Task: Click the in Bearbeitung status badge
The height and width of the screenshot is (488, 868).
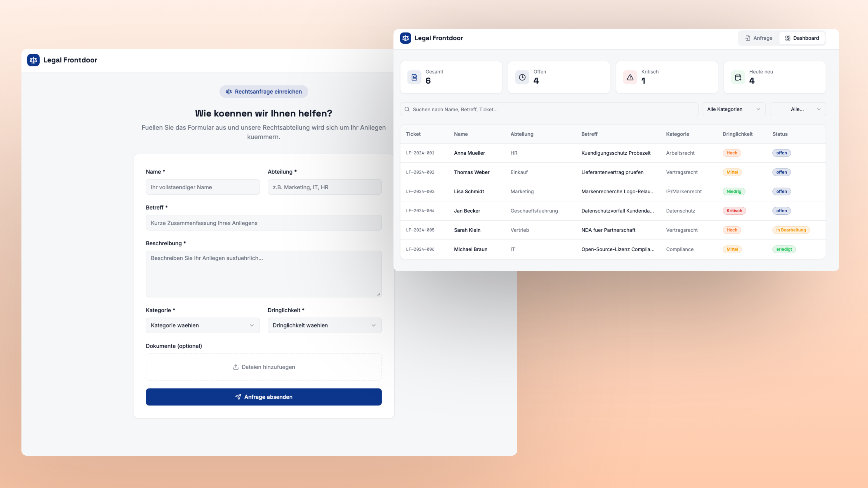Action: coord(791,230)
